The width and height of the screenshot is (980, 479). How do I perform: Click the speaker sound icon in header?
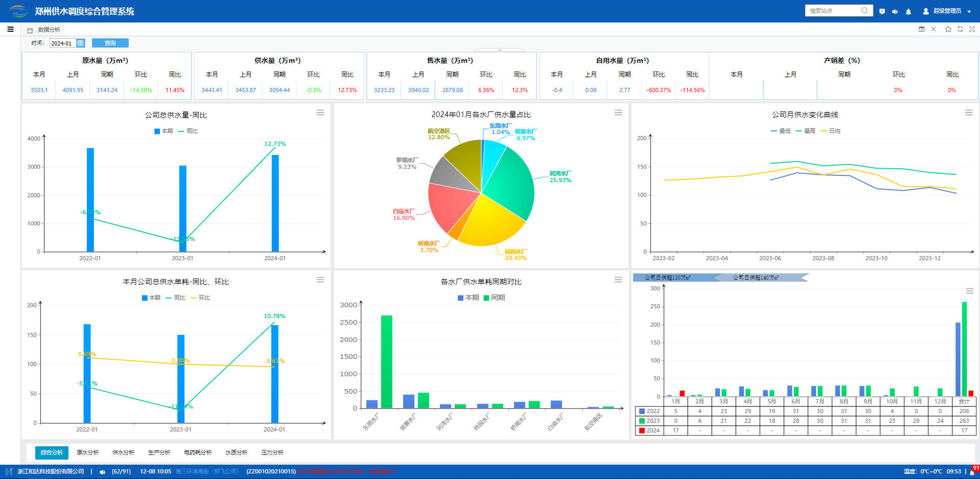[x=895, y=11]
